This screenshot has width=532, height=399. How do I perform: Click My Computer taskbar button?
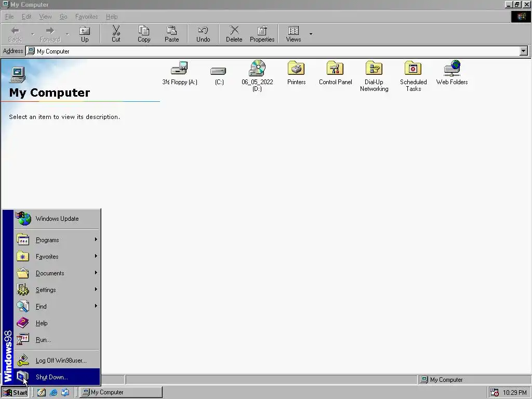coord(121,392)
